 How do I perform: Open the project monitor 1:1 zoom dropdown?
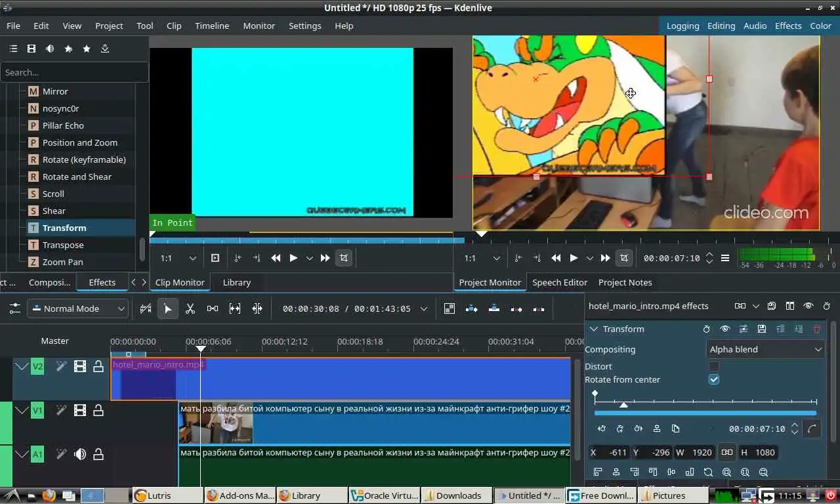481,258
